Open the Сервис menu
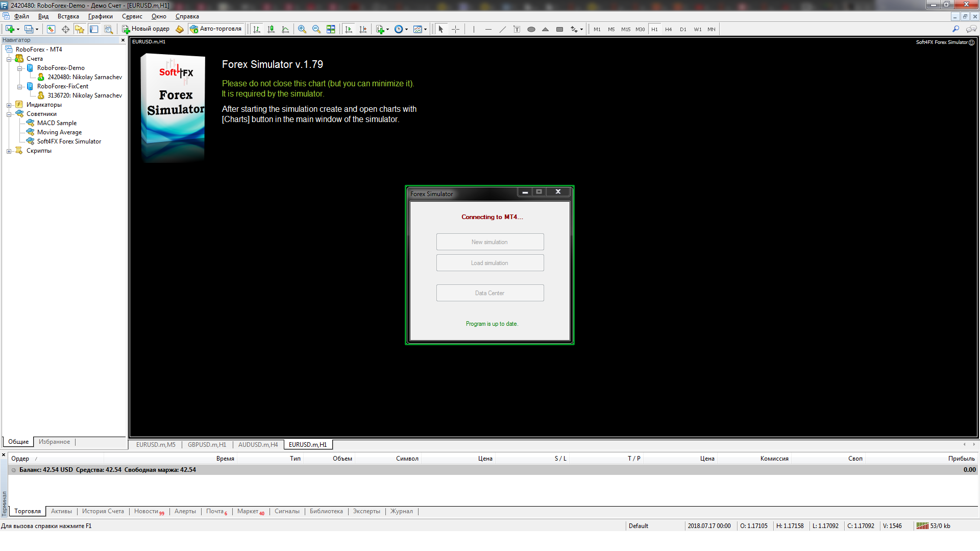This screenshot has width=980, height=551. pos(132,16)
